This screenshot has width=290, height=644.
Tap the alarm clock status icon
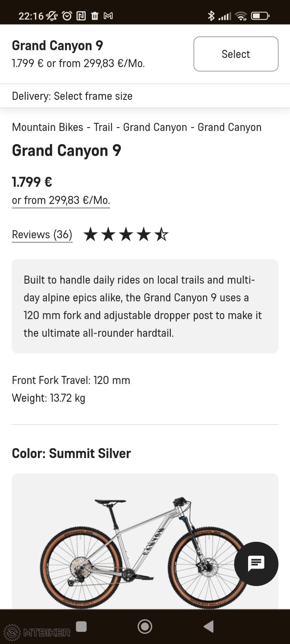(67, 16)
